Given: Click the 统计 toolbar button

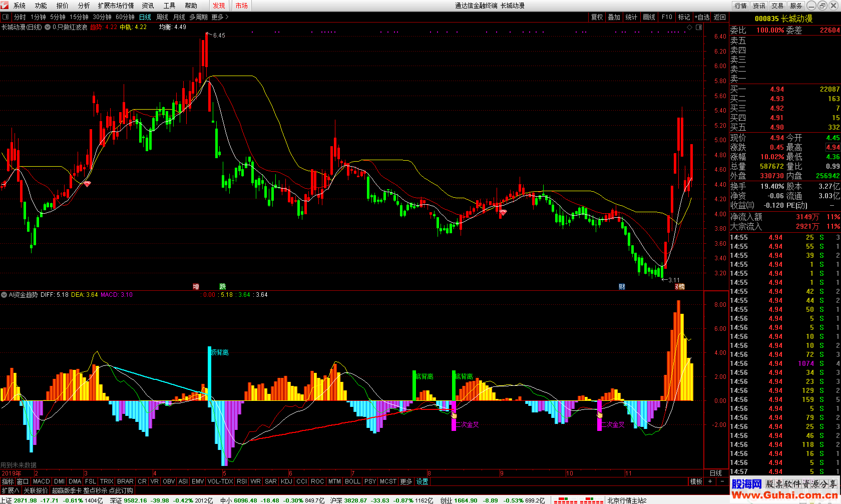Looking at the screenshot, I should (x=632, y=17).
